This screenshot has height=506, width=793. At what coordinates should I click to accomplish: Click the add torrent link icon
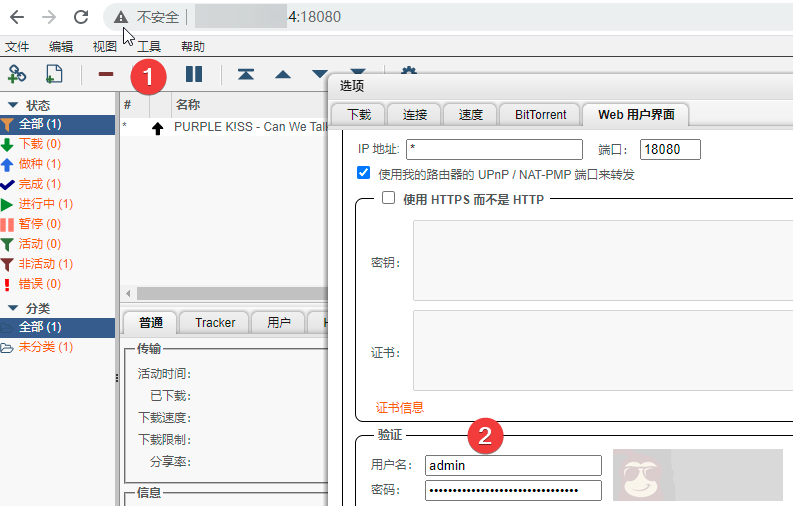[17, 73]
